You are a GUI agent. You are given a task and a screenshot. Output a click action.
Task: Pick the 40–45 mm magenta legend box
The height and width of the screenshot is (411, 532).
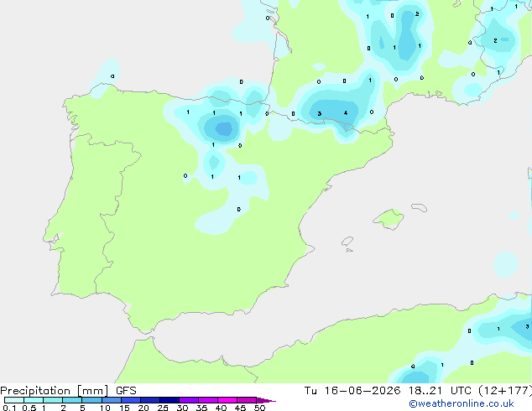click(227, 400)
